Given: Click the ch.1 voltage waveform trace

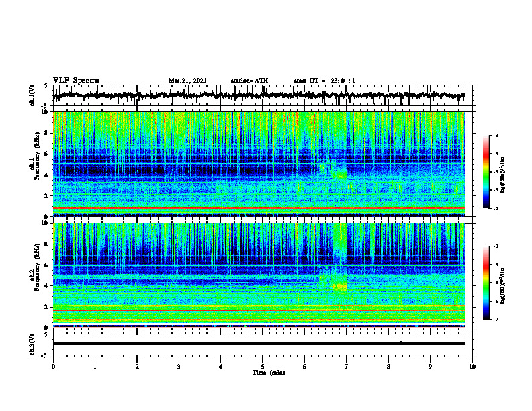Looking at the screenshot, I should pyautogui.click(x=259, y=95).
